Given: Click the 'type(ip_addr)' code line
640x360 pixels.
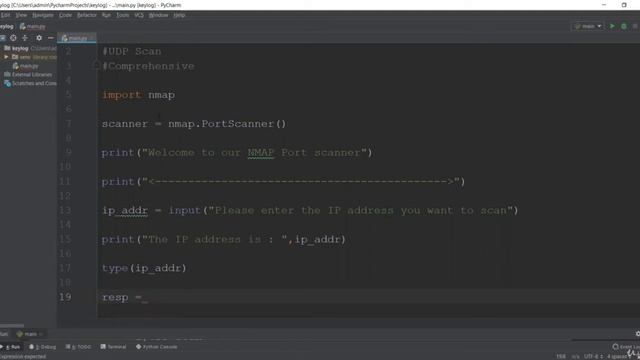Looking at the screenshot, I should coord(144,268).
